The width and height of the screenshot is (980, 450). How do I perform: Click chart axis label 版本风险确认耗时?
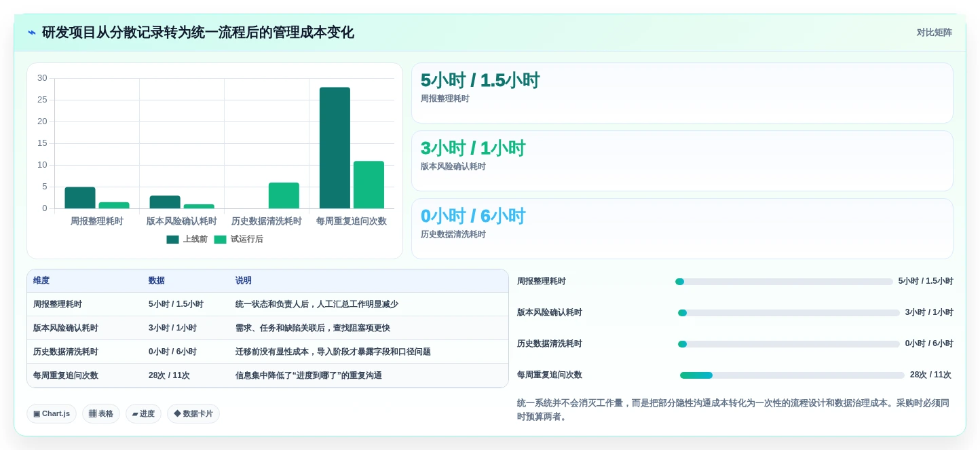182,221
